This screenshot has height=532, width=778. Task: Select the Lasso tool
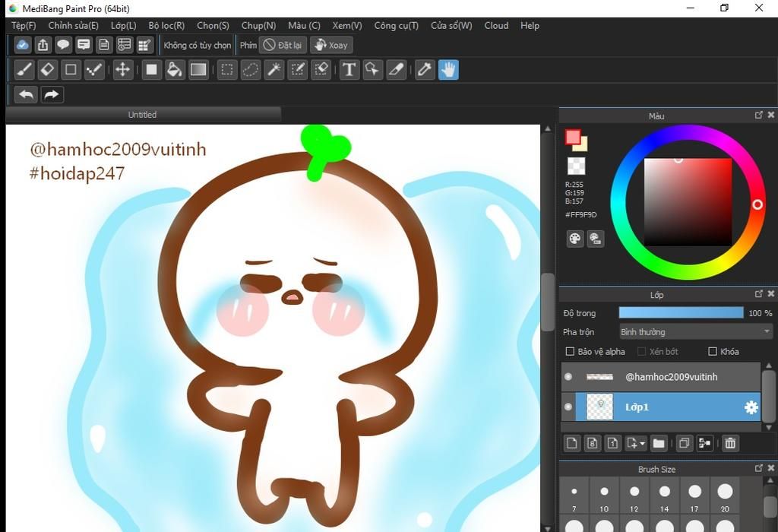point(251,70)
